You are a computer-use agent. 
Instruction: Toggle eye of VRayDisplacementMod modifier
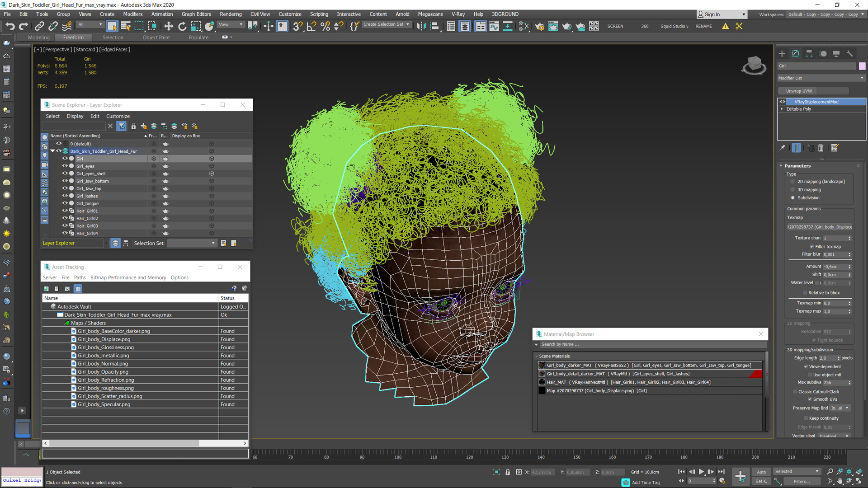783,102
